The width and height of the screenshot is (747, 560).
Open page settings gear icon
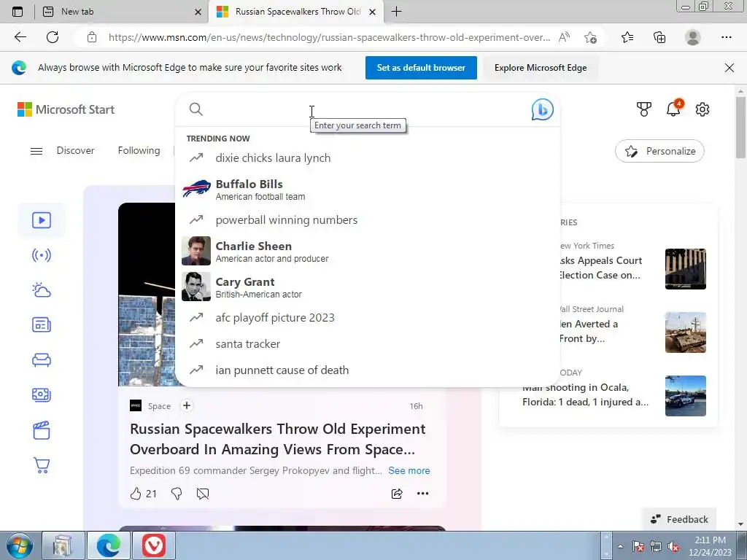[x=703, y=109]
